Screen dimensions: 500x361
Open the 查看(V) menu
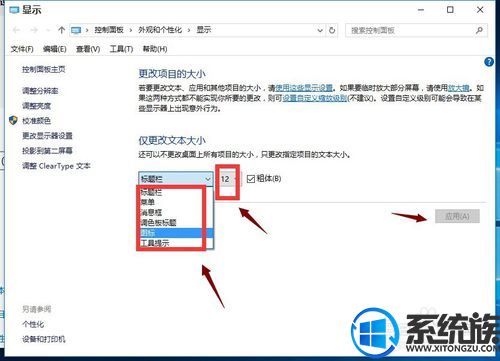88,49
